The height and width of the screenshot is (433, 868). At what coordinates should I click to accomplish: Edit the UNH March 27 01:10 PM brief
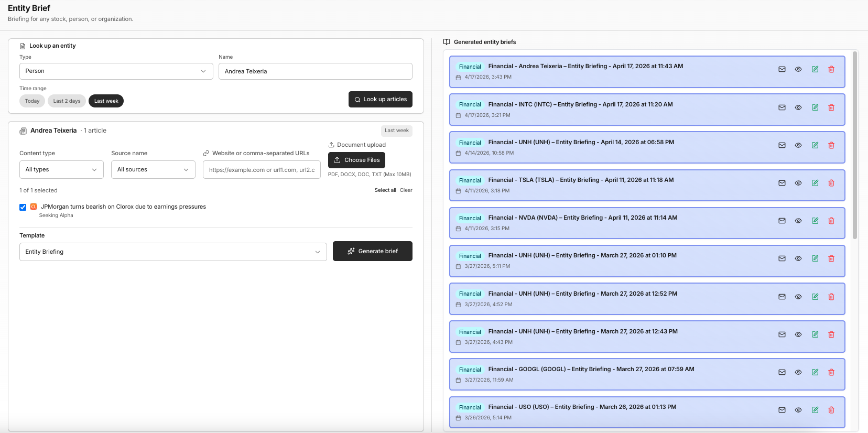pos(815,258)
